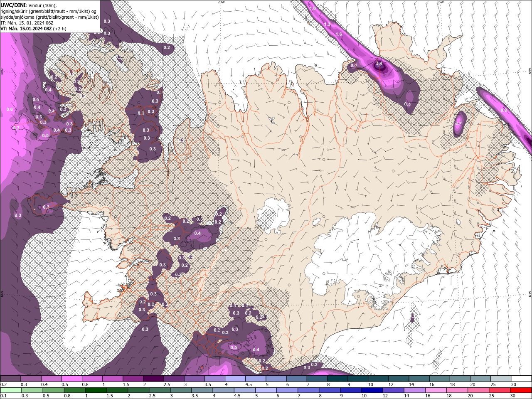Click the lower legend swatch labeled 14
Image resolution: width=532 pixels, height=399 pixels.
point(415,390)
